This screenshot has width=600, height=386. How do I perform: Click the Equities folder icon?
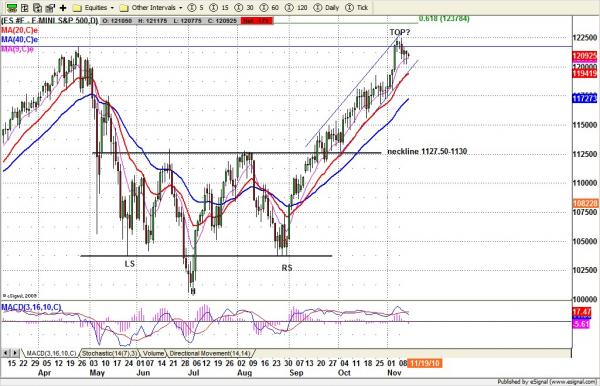(77, 8)
